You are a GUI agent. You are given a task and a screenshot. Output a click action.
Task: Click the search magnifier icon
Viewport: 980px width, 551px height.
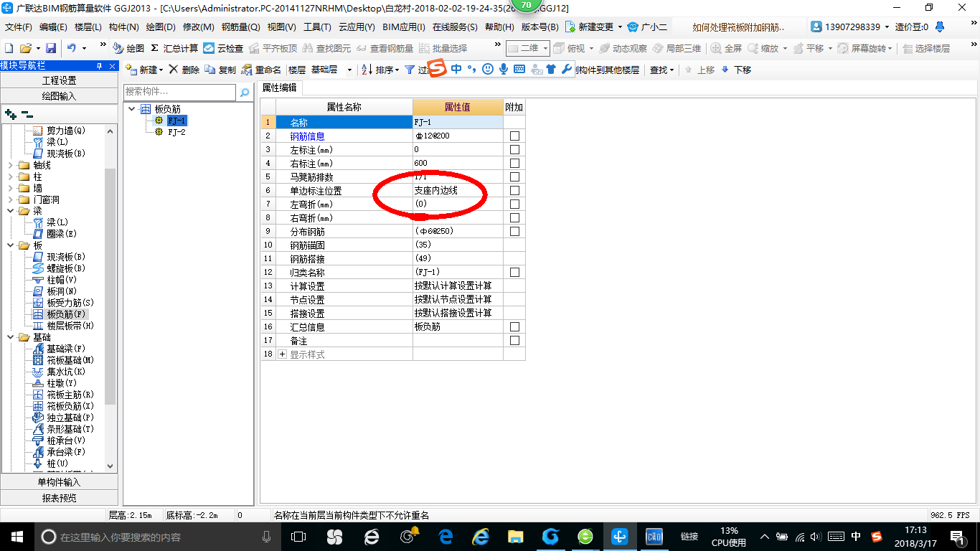click(x=245, y=93)
